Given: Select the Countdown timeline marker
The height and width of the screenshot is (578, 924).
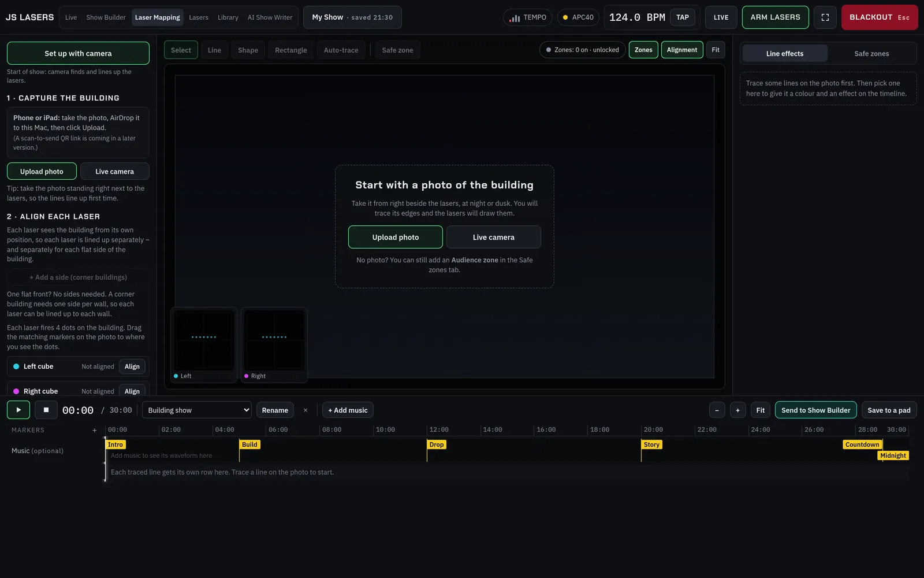Looking at the screenshot, I should click(862, 444).
